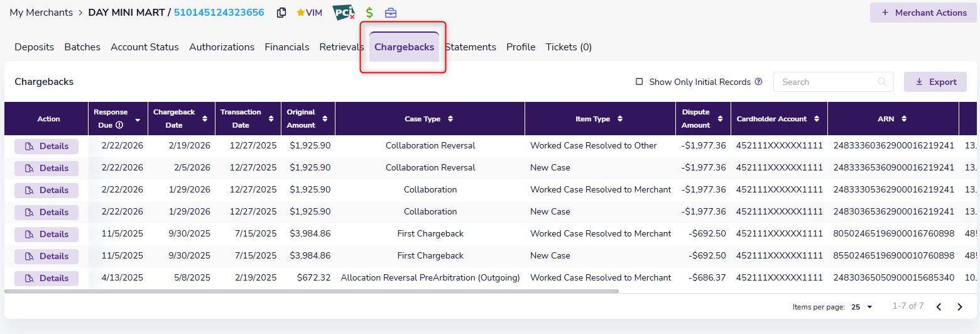Click the info icon in Response Due header
Viewport: 980px width, 334px height.
(119, 125)
